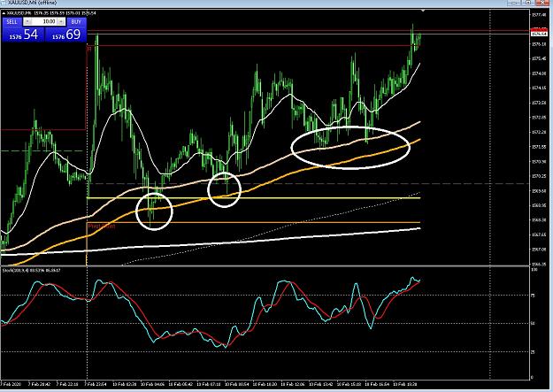
Task: Click the chart shift triangle marker on top edge
Action: (x=423, y=11)
